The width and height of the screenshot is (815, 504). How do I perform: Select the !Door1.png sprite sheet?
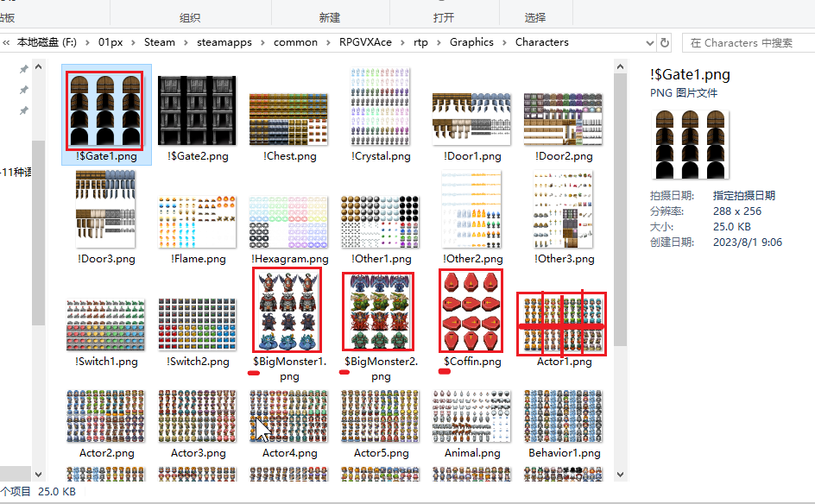(471, 119)
